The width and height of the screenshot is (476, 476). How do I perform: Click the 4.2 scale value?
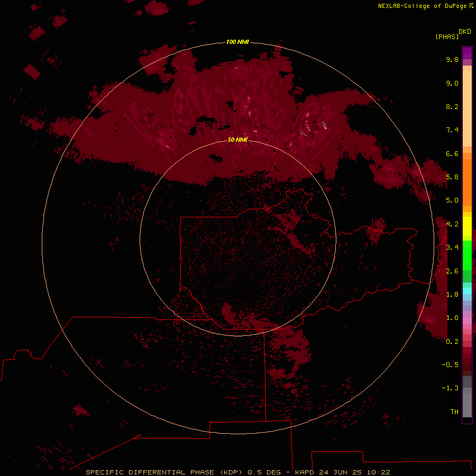click(x=452, y=224)
